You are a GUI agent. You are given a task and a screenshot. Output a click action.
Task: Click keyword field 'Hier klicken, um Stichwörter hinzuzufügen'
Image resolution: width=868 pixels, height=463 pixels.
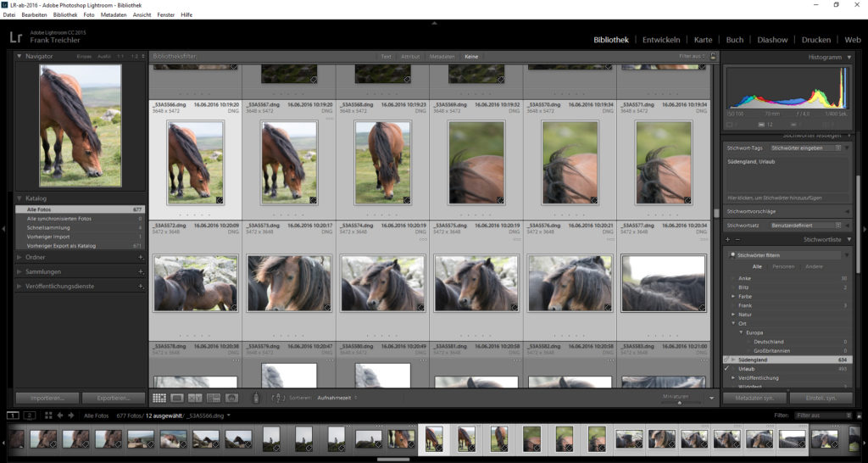[787, 198]
